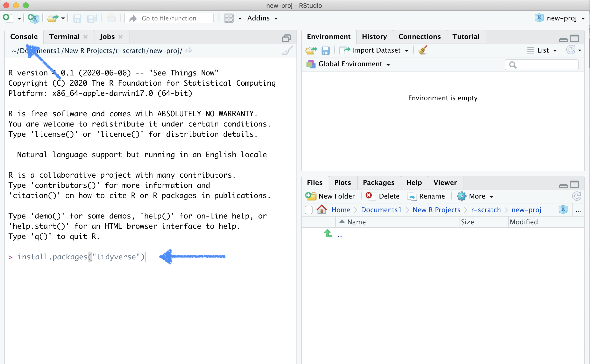Open the New File dropdown arrow
Screen dimensions: 590x364
click(x=19, y=18)
